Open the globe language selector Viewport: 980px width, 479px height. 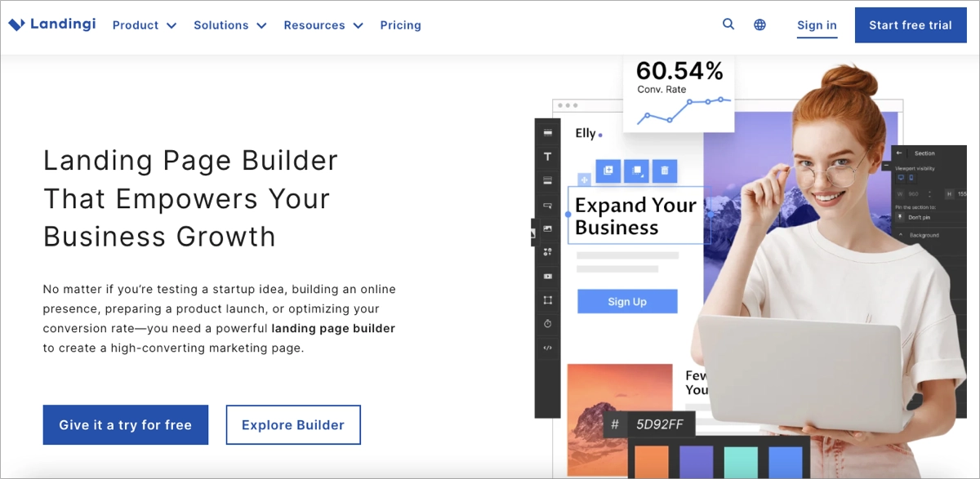(x=759, y=24)
